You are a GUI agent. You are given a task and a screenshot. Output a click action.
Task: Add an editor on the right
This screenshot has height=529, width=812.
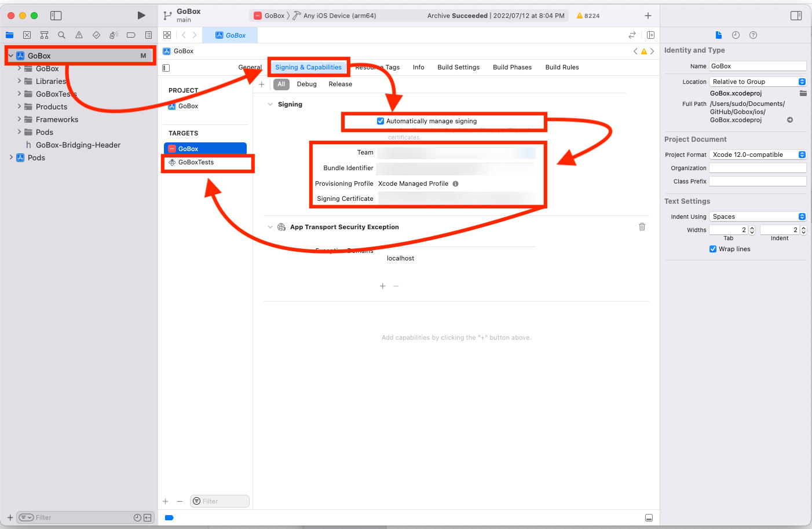coord(650,35)
